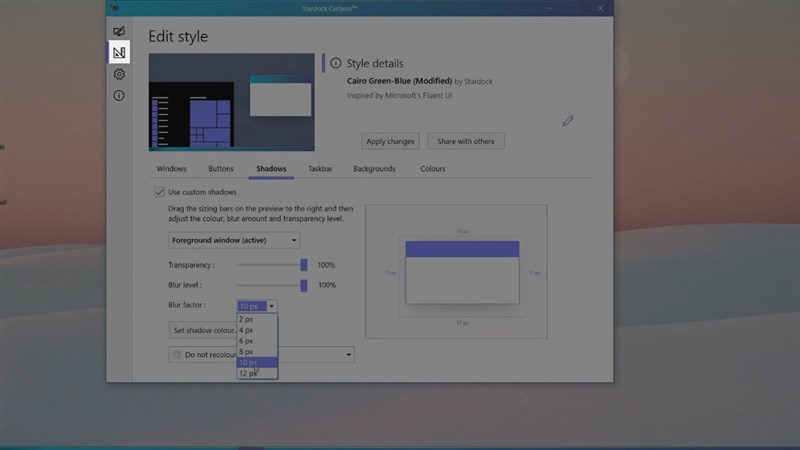The image size is (800, 450).
Task: Click the highlighted edit style sidebar icon
Action: click(119, 52)
